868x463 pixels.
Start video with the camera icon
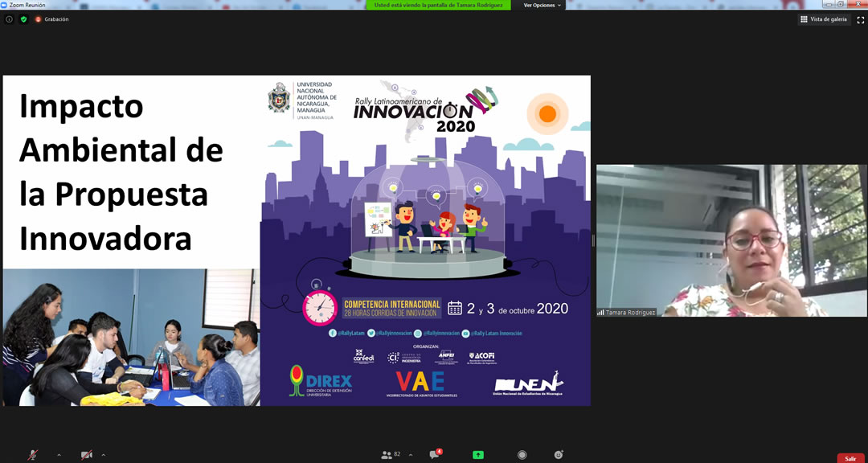87,455
